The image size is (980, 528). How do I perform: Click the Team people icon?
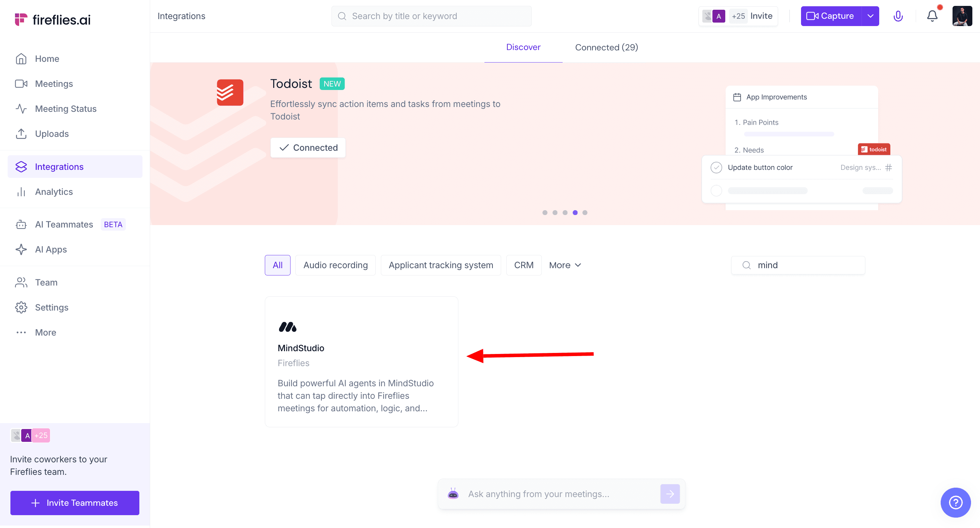[x=21, y=282]
